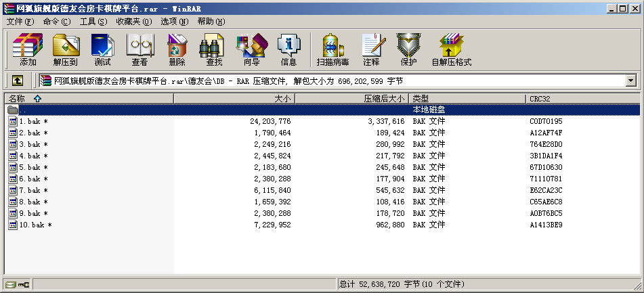Click packed size 3,337,616
The width and height of the screenshot is (644, 293).
coord(386,122)
